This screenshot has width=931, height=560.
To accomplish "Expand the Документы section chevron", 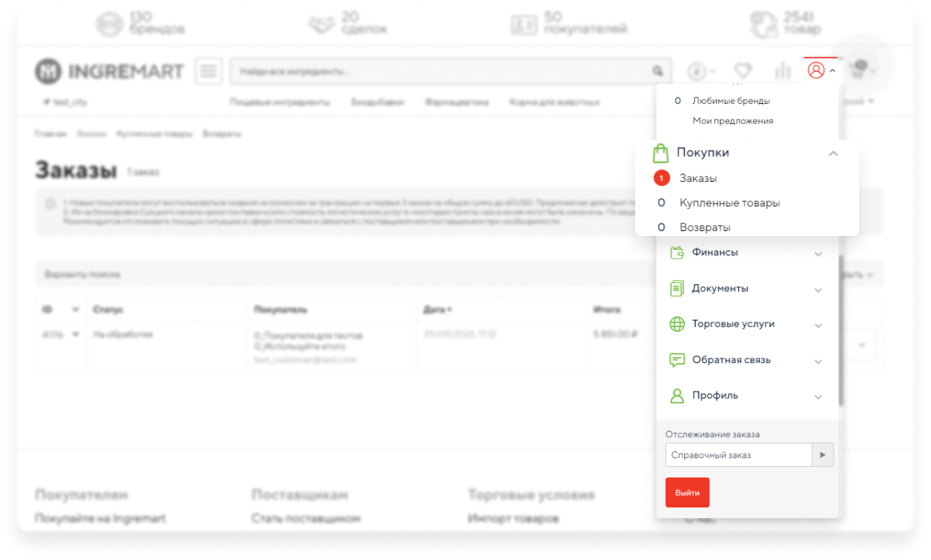I will click(x=819, y=290).
